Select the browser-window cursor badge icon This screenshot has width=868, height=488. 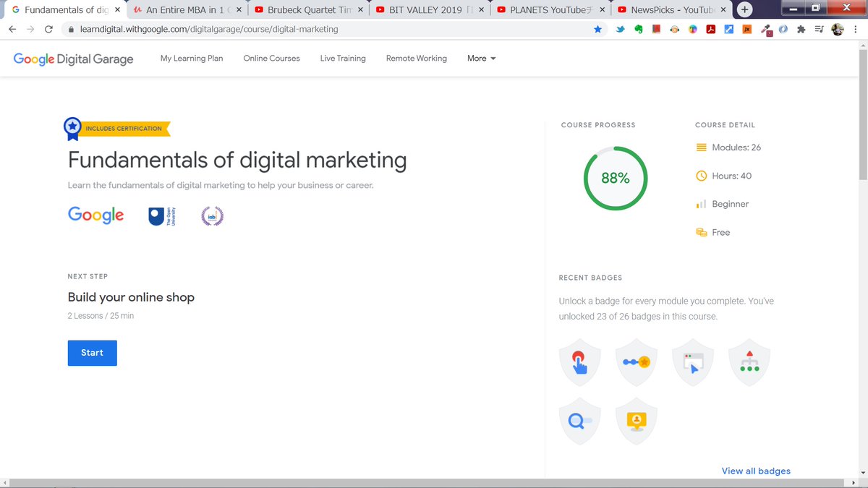692,364
